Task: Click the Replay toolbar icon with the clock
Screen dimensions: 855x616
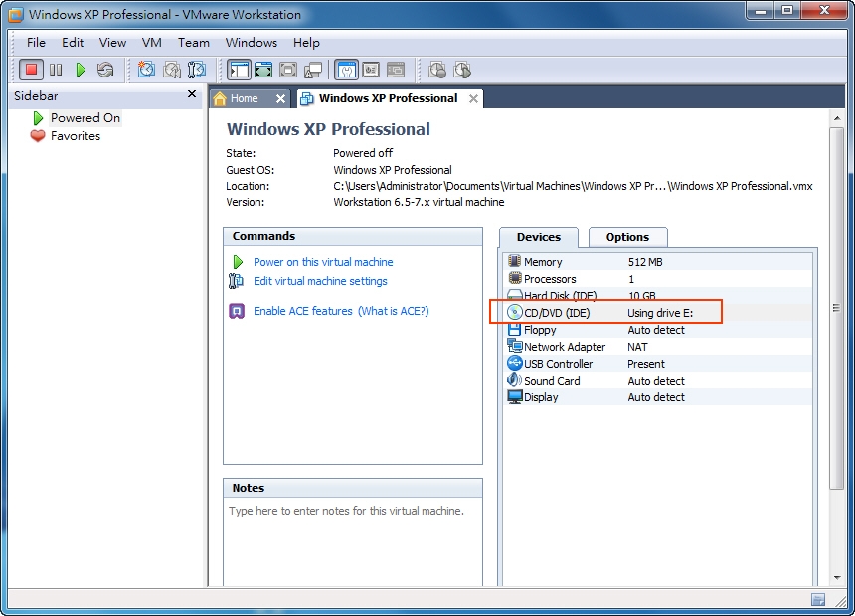Action: click(x=462, y=70)
